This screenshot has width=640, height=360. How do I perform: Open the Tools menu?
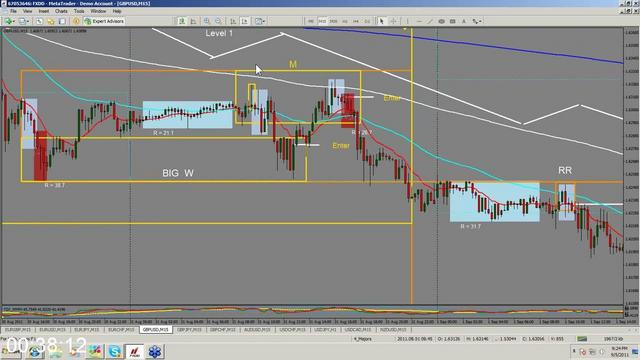coord(79,11)
